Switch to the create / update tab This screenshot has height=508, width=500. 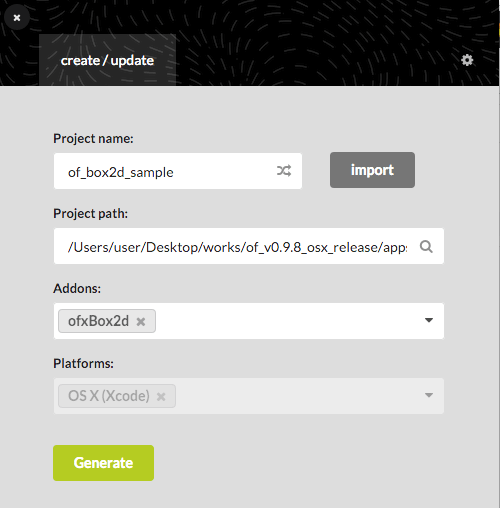[107, 60]
